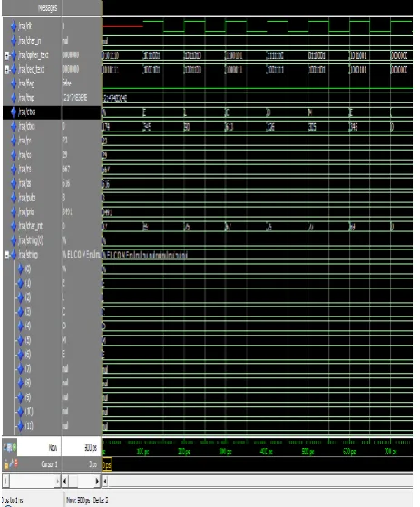Image resolution: width=420 pixels, height=507 pixels.
Task: Expand the /rsa/cipher_text signal bus
Action: 6,55
